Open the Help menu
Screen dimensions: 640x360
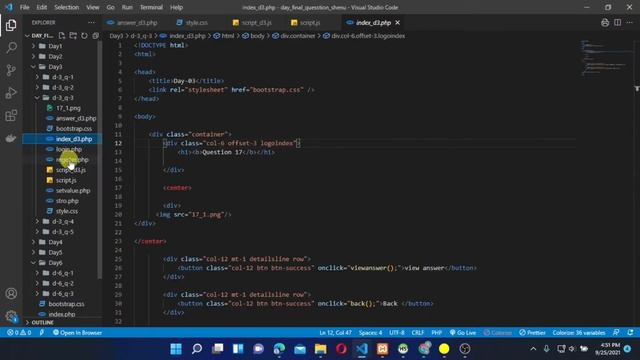176,7
